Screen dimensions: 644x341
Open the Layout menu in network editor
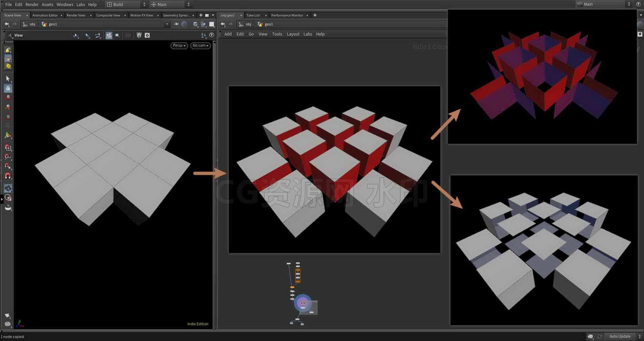(x=293, y=34)
